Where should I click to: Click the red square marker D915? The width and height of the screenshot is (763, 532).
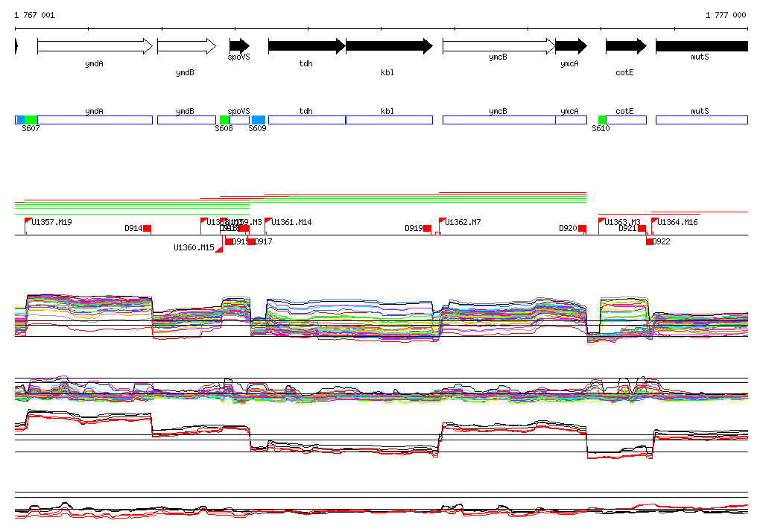229,241
